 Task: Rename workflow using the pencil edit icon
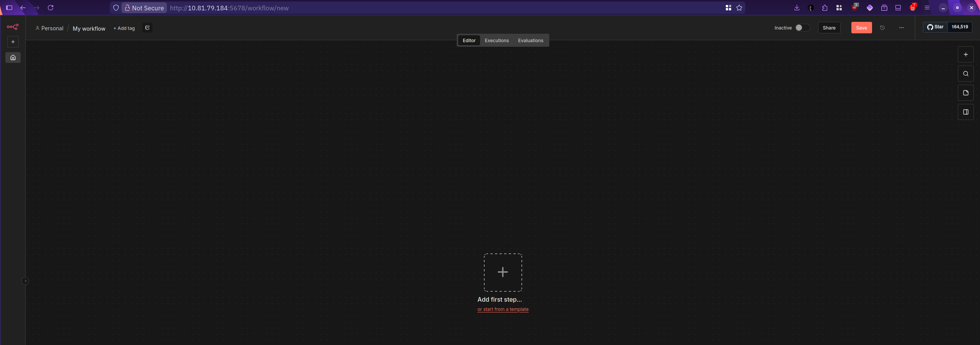(147, 28)
